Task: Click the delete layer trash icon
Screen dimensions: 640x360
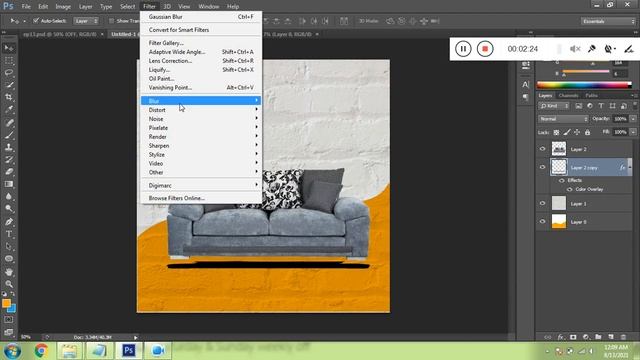Action: click(x=623, y=337)
